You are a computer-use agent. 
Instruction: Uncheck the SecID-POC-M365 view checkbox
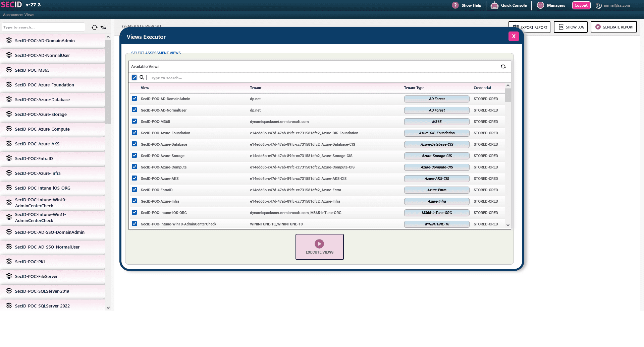point(135,121)
